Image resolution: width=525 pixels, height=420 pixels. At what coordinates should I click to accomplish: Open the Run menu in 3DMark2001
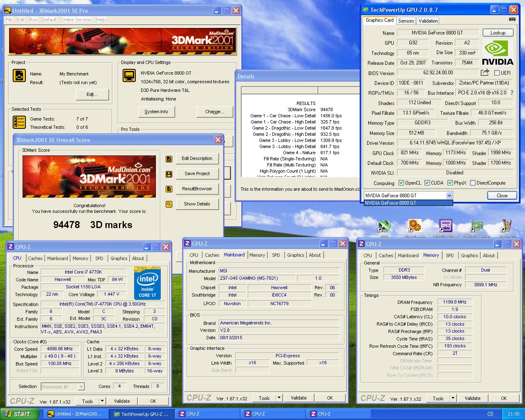coord(33,20)
